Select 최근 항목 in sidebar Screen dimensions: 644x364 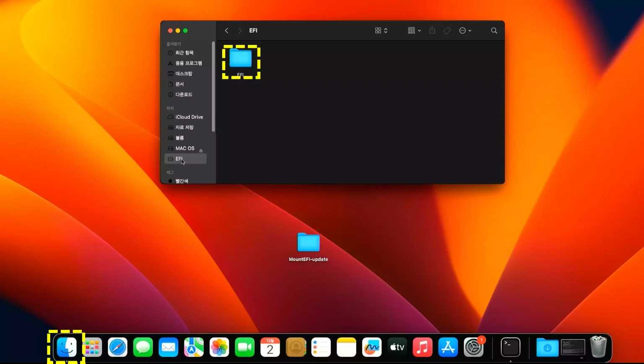184,53
